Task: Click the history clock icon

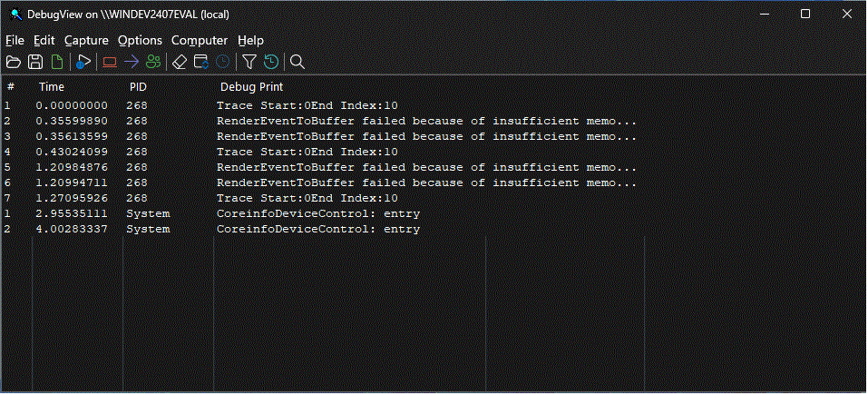Action: 270,62
